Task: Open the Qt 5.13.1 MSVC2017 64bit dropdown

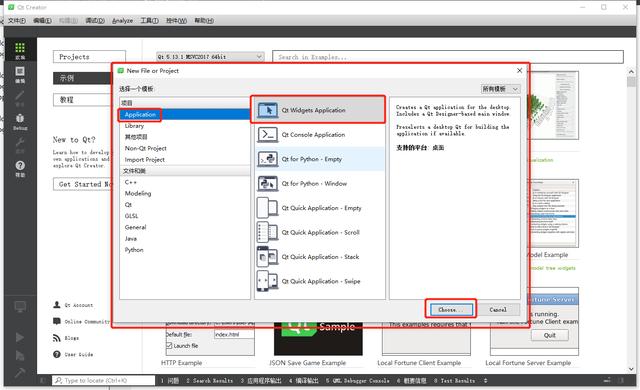Action: (210, 57)
